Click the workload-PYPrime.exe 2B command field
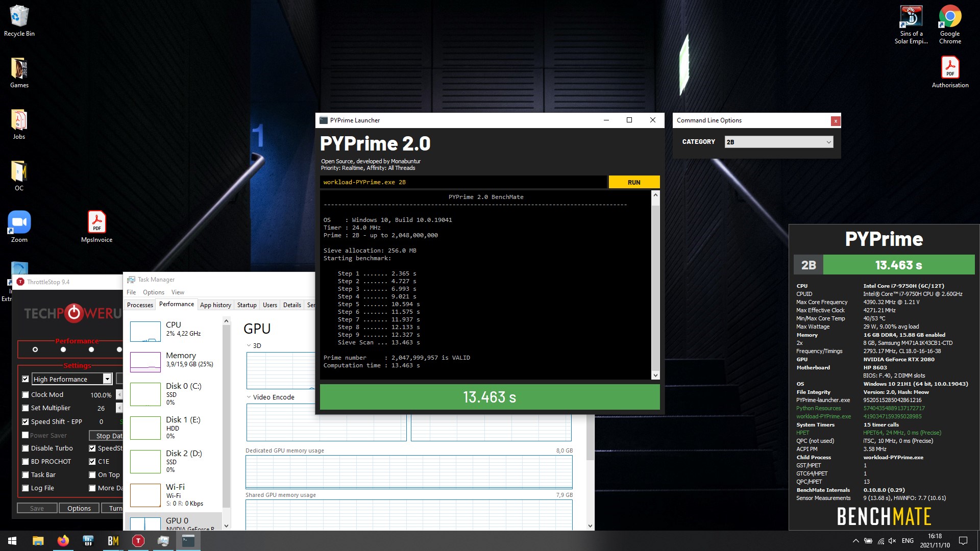This screenshot has width=980, height=551. point(463,182)
